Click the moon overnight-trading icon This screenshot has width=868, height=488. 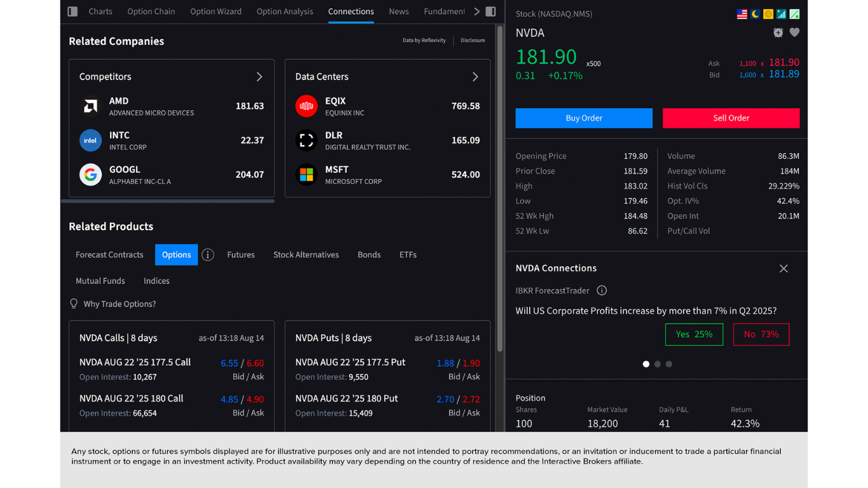click(754, 13)
